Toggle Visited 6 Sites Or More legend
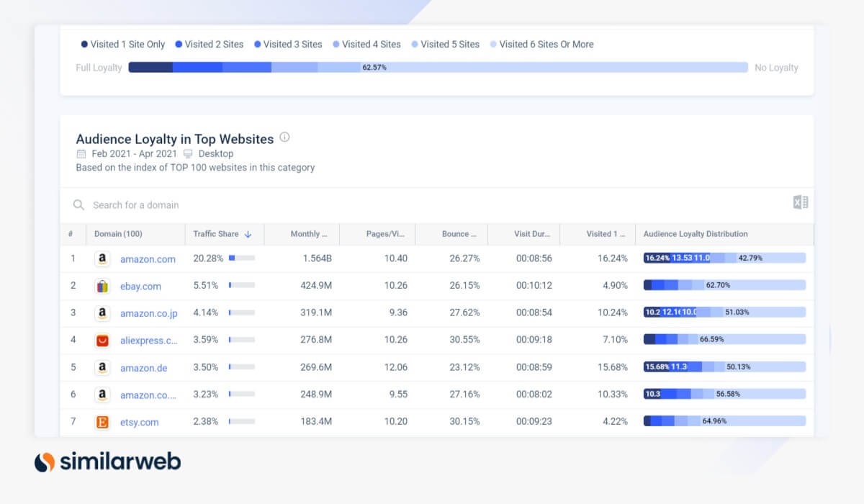 coord(541,44)
